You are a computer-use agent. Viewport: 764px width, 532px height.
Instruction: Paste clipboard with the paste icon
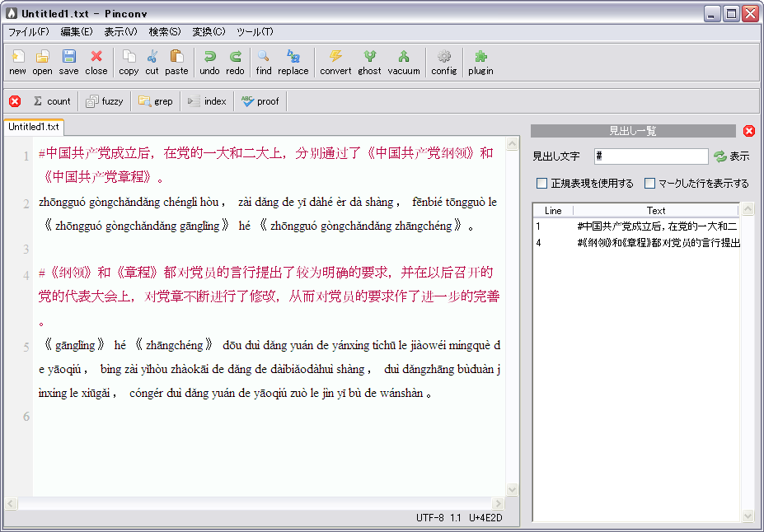[x=176, y=63]
